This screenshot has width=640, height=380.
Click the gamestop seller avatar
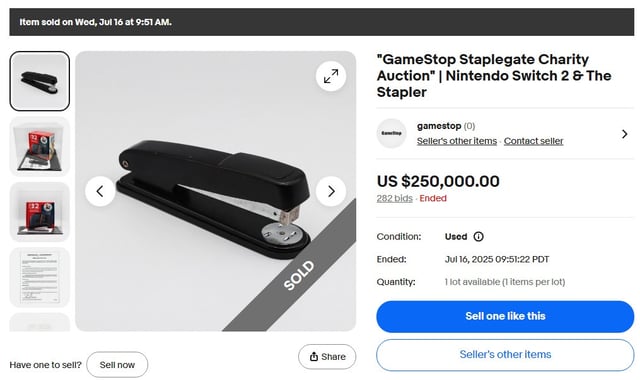tap(391, 133)
